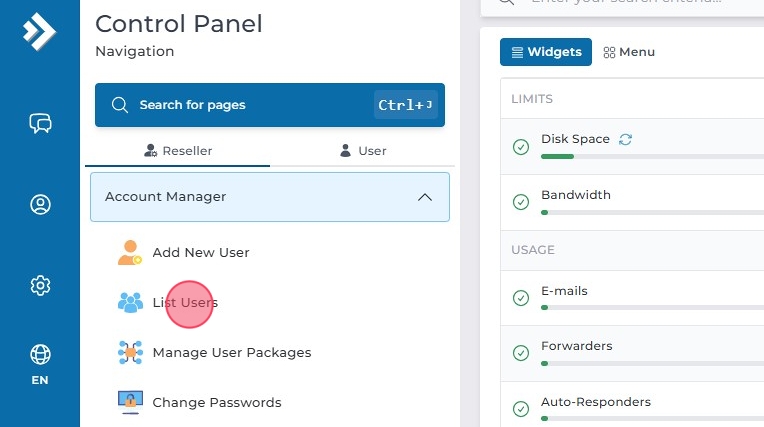Open the settings gear in sidebar

(40, 285)
